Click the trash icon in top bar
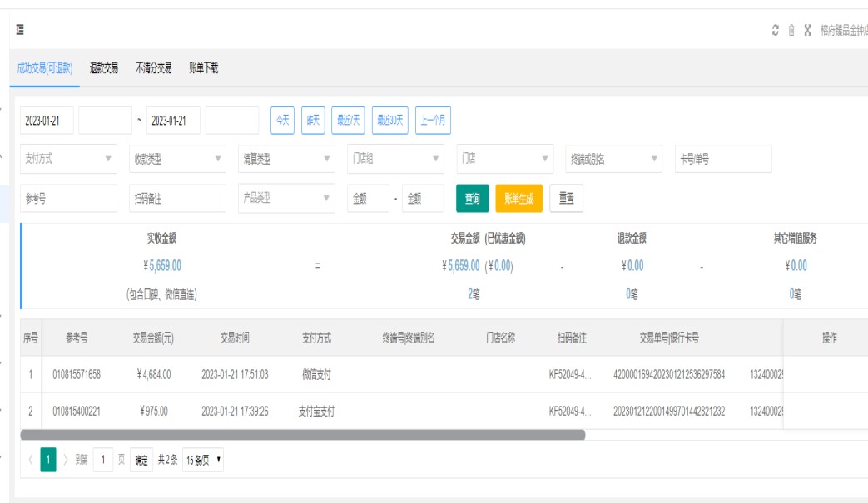Viewport: 868px width, 503px height. click(791, 30)
